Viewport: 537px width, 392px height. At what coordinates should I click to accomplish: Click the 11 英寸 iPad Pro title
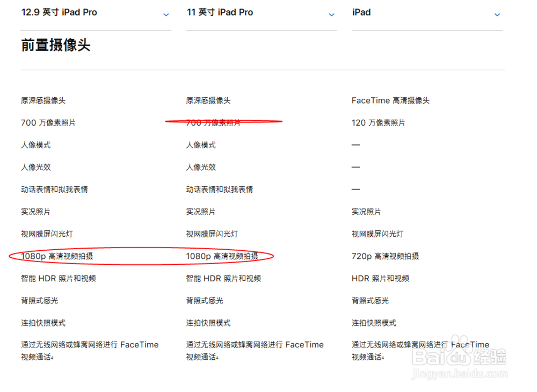[219, 12]
